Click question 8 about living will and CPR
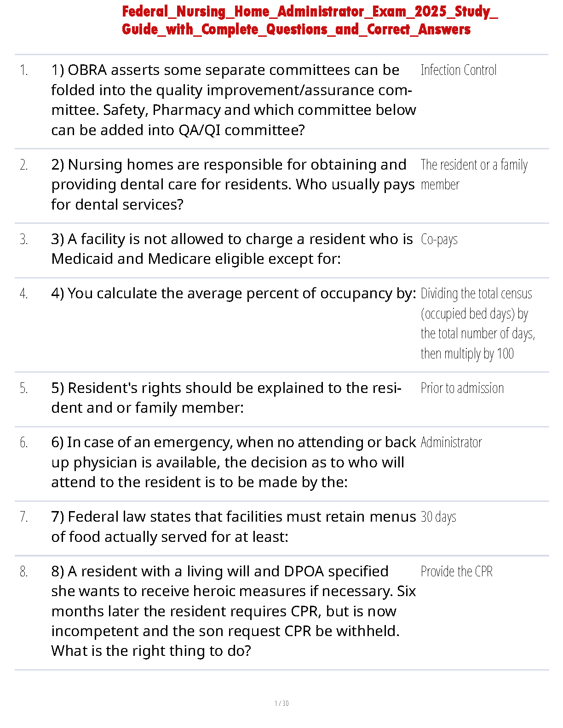The image size is (563, 728). tap(233, 611)
